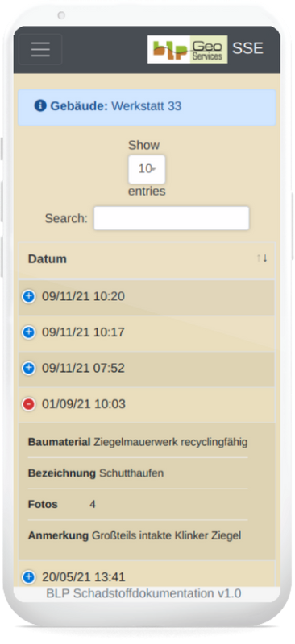
Task: Click the Datum column header
Action: pos(147,259)
